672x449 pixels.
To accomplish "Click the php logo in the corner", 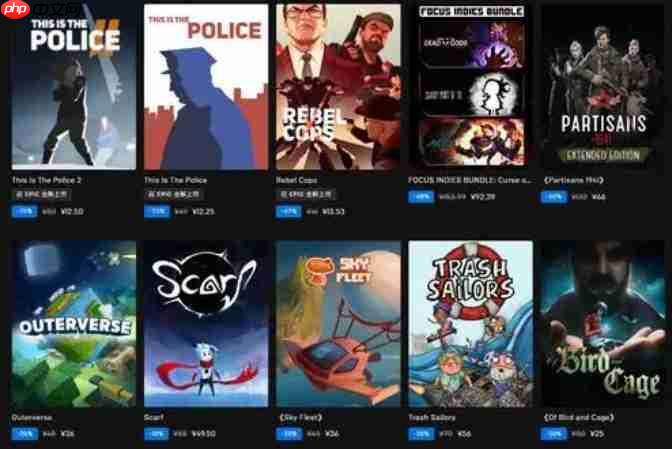I will tap(15, 9).
